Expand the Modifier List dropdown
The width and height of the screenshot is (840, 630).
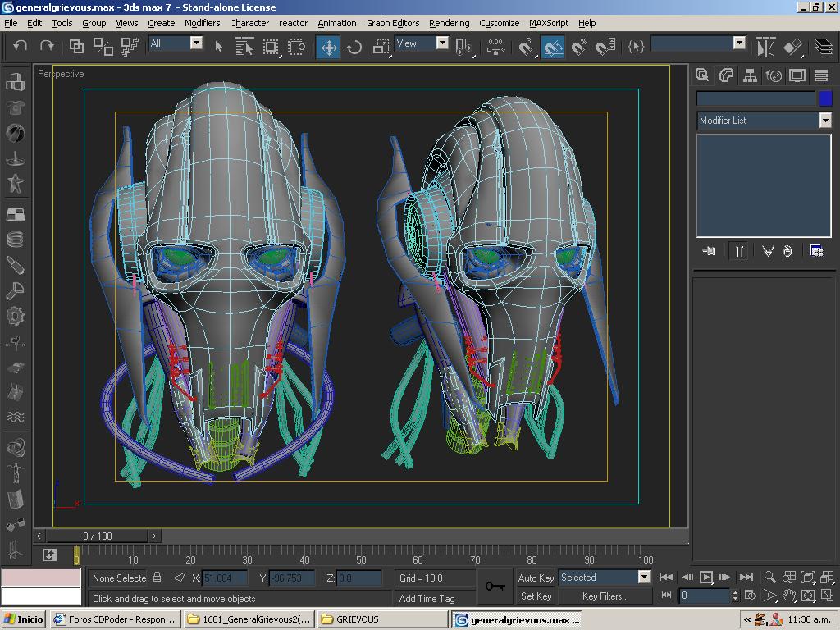pyautogui.click(x=824, y=121)
